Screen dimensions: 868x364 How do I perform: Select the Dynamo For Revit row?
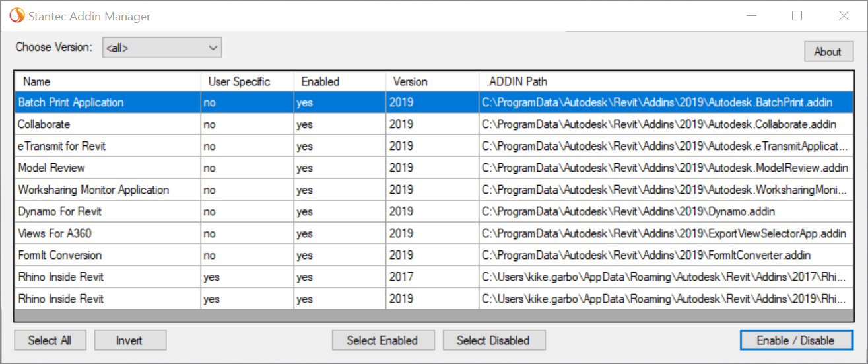click(x=59, y=211)
